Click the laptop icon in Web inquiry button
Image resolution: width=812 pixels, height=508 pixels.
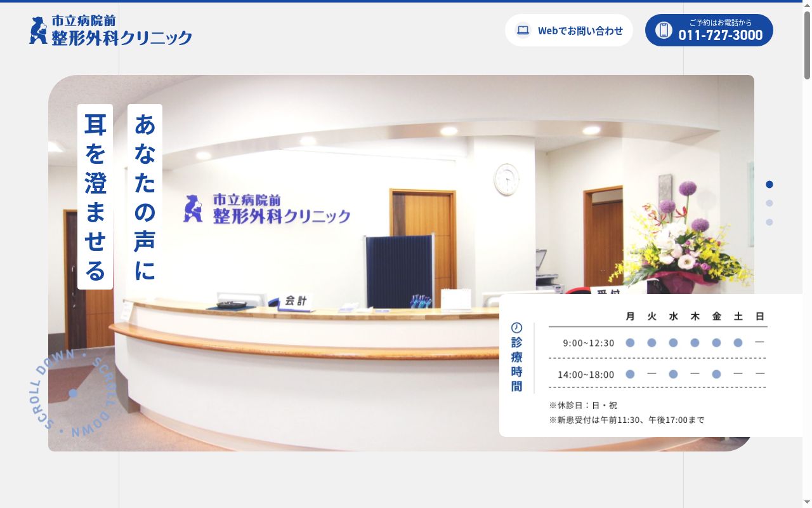[523, 30]
